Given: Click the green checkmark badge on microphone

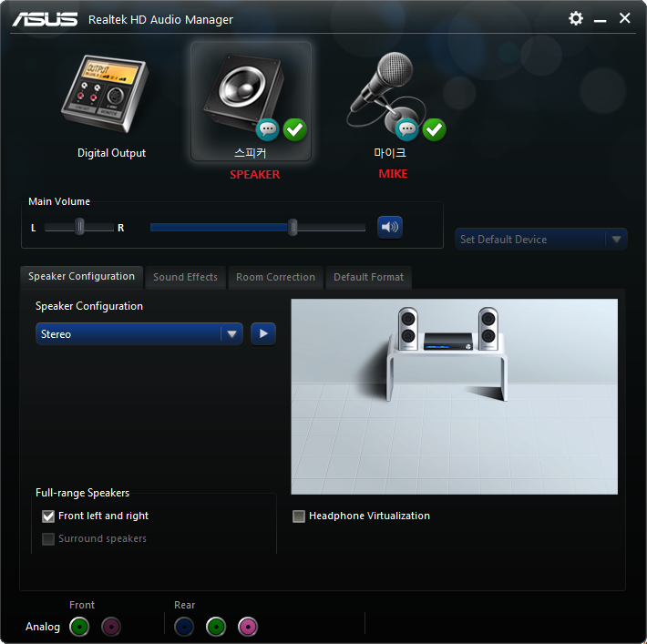Looking at the screenshot, I should pyautogui.click(x=434, y=129).
